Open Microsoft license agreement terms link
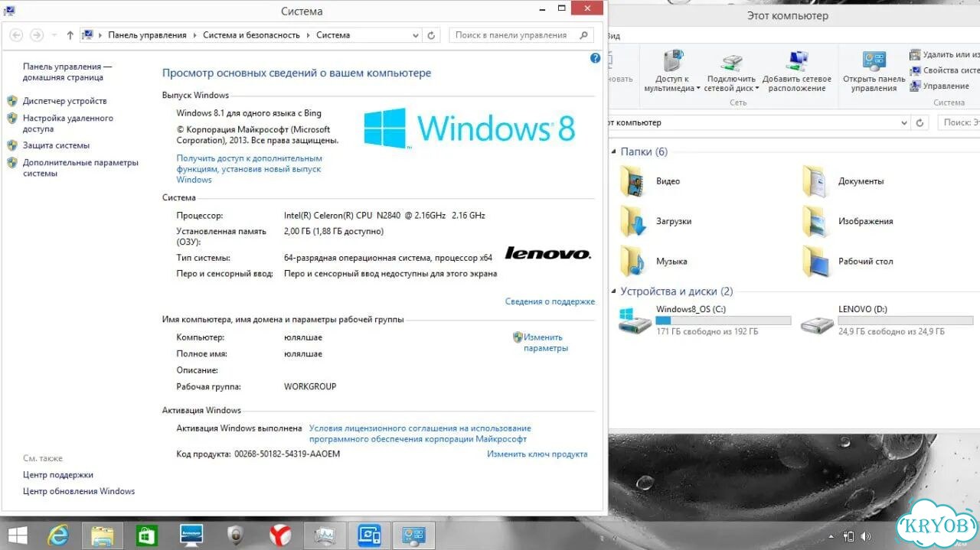 pyautogui.click(x=420, y=434)
